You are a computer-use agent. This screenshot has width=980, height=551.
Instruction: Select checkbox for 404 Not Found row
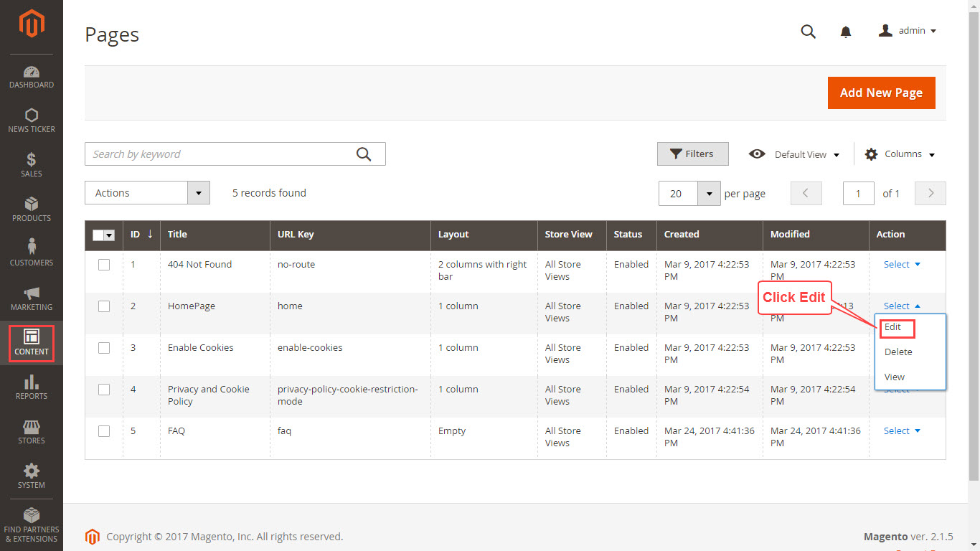[x=104, y=265]
